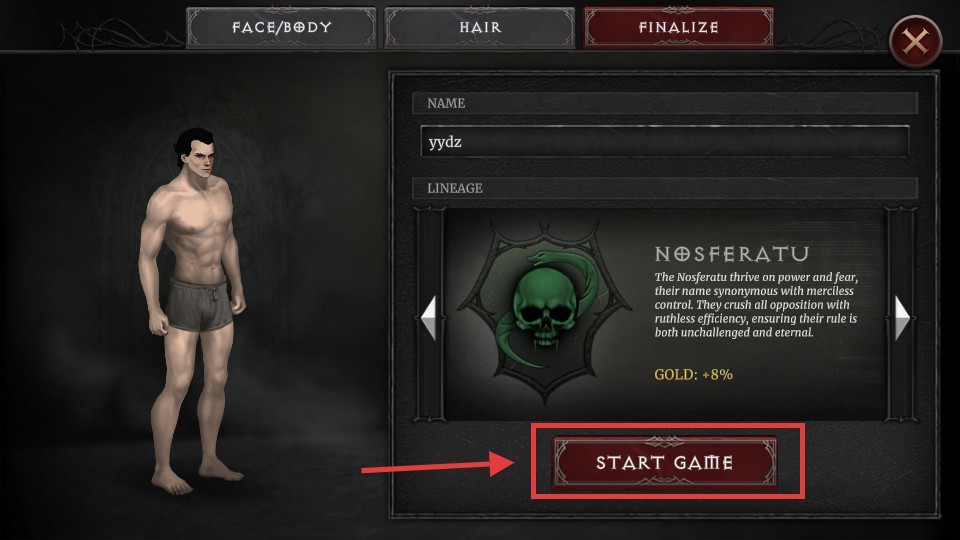Click the GOLD +8% bonus text
960x540 pixels.
[x=694, y=374]
